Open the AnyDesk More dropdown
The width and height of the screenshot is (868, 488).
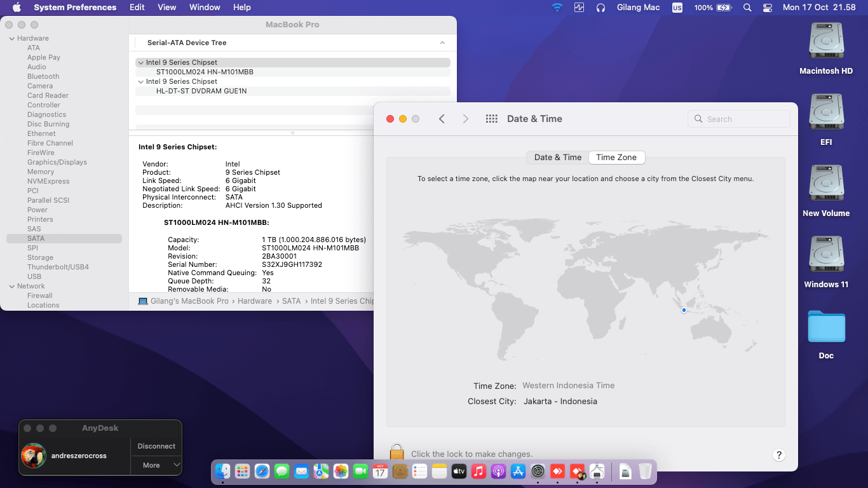156,465
